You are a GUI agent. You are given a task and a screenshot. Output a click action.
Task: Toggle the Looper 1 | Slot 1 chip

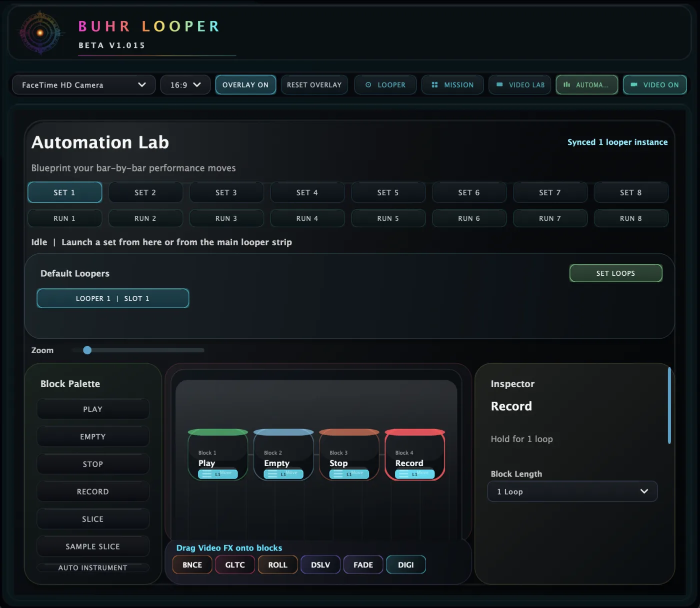(x=113, y=298)
